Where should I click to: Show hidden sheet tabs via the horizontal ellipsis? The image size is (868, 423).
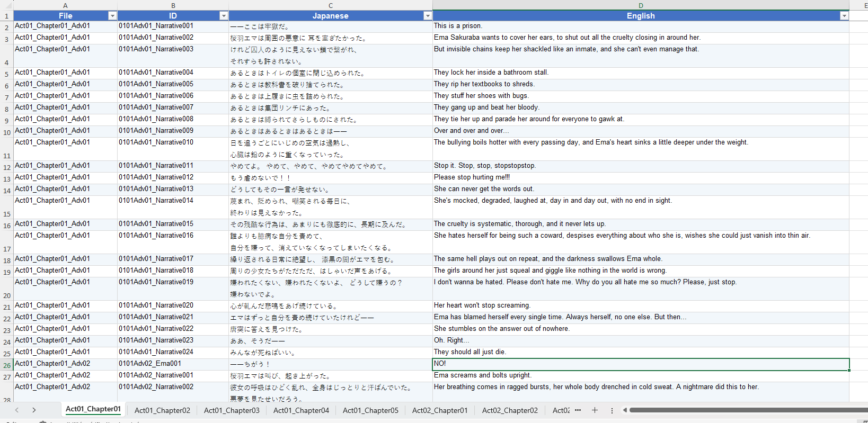(x=578, y=410)
